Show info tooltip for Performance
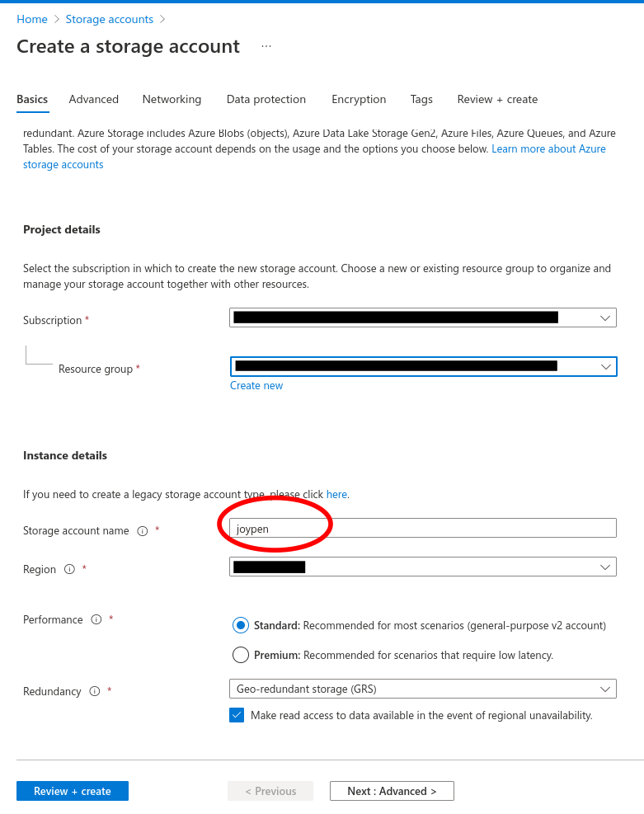 pos(96,620)
